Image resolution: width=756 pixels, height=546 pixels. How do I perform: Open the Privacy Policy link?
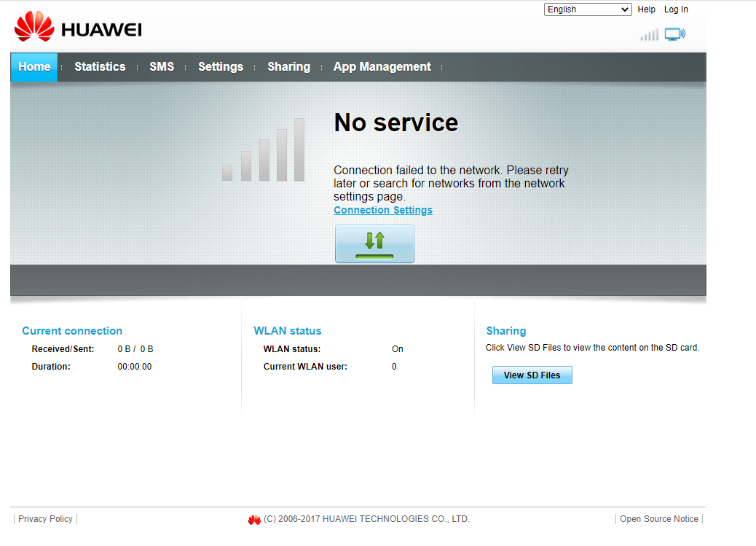click(45, 519)
